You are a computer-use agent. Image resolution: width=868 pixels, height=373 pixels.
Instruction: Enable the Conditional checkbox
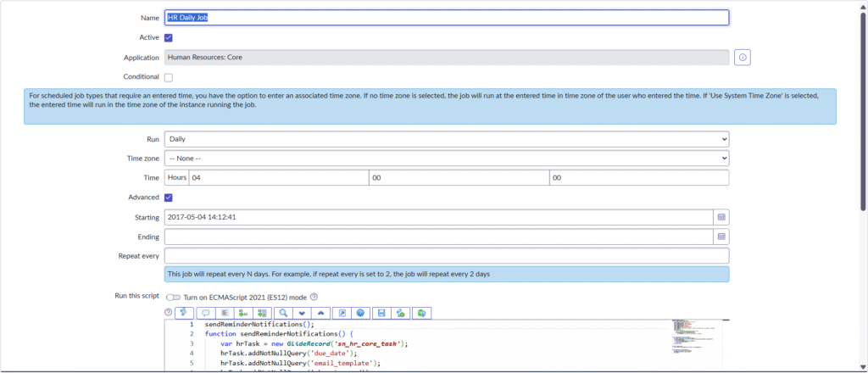pyautogui.click(x=169, y=77)
